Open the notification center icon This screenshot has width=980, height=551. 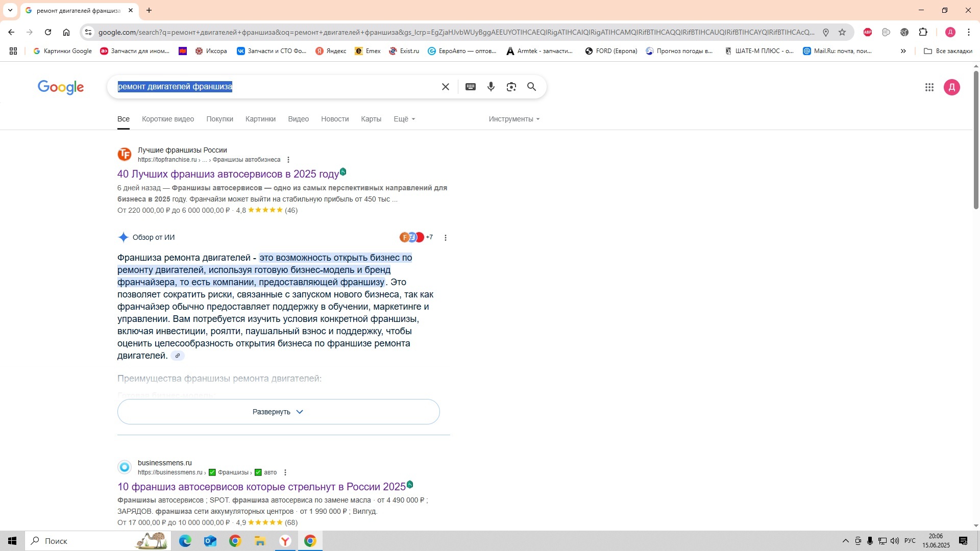[x=963, y=541]
